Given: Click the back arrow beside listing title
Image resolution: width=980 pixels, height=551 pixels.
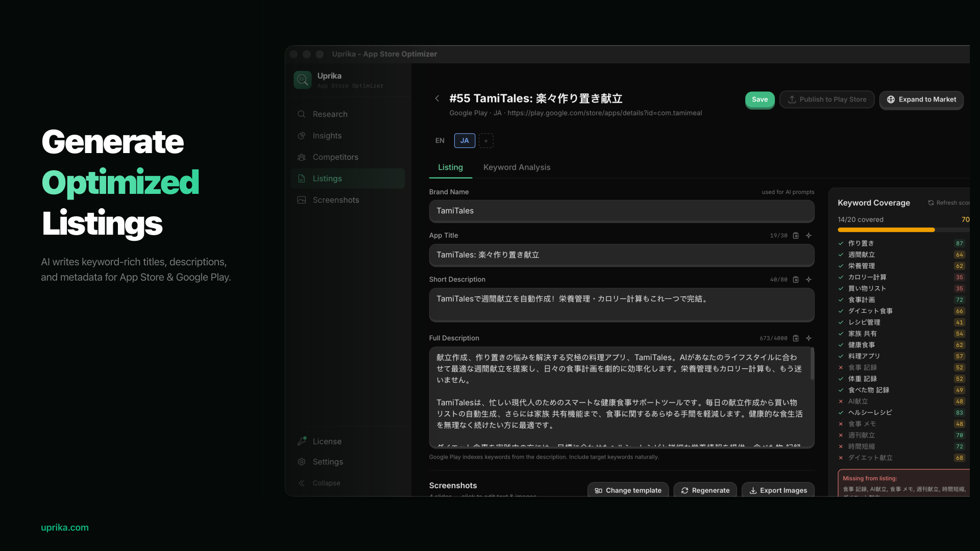Looking at the screenshot, I should click(437, 98).
